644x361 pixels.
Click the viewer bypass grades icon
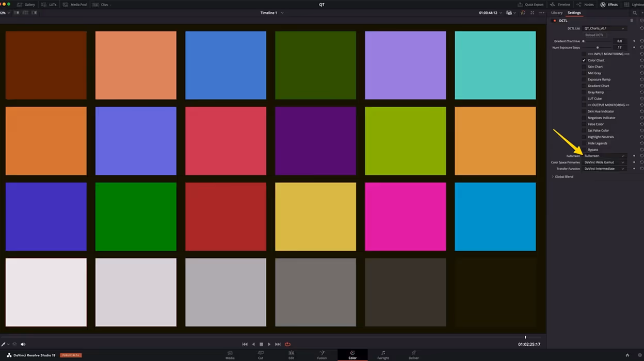coord(523,13)
